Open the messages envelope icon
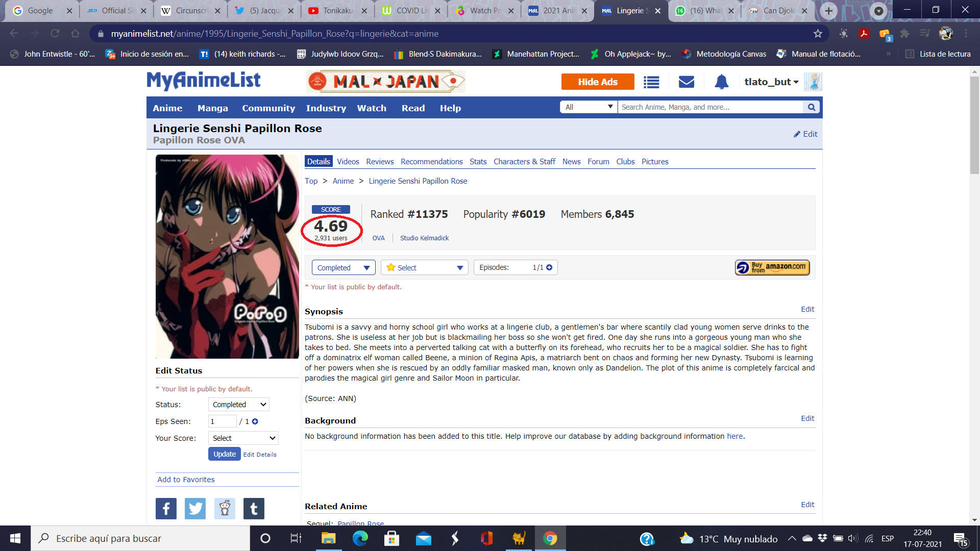980x551 pixels. (687, 82)
